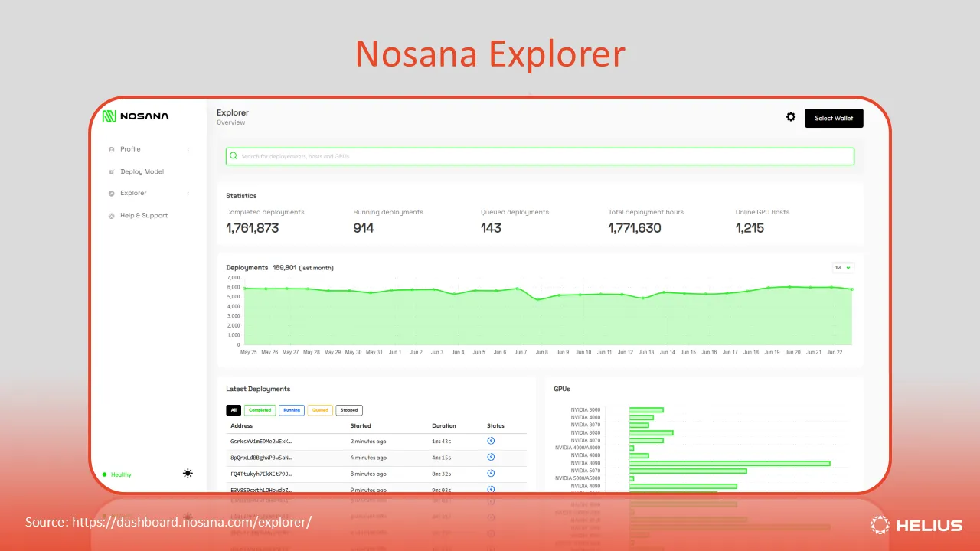The image size is (980, 551).
Task: Click the NVIDIA 5070 bar in GPUs chart
Action: coord(688,471)
